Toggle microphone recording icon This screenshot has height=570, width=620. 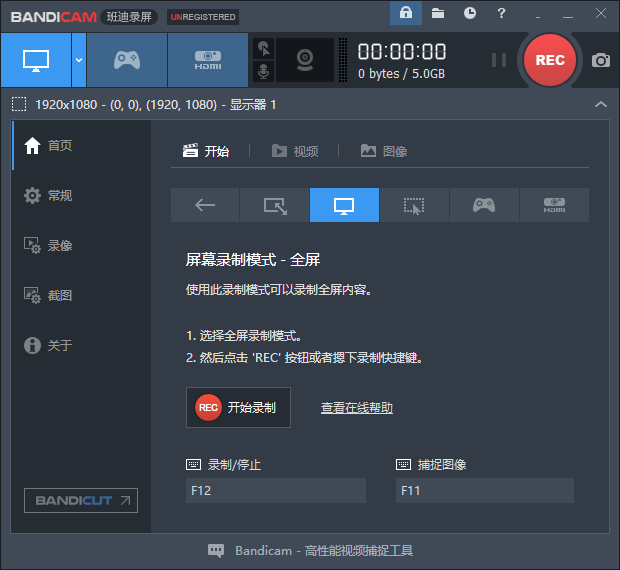tap(264, 72)
